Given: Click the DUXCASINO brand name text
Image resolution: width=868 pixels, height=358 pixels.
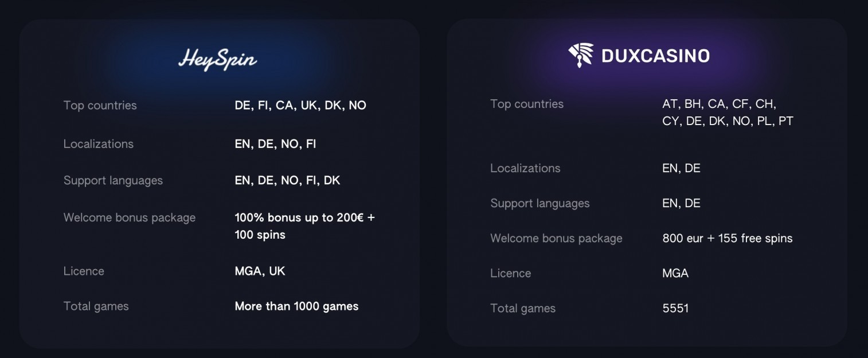Looking at the screenshot, I should pyautogui.click(x=655, y=56).
